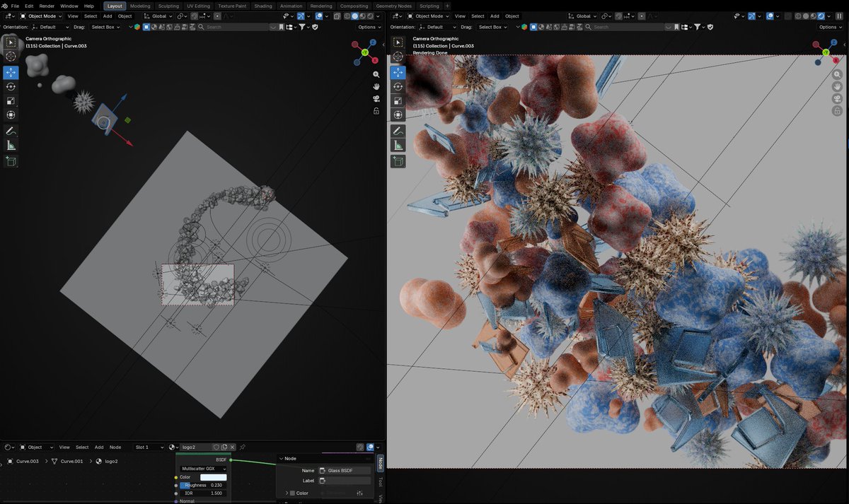Screen dimensions: 849x504
Task: Open the Tool sidebar tab in node editor
Action: click(380, 482)
